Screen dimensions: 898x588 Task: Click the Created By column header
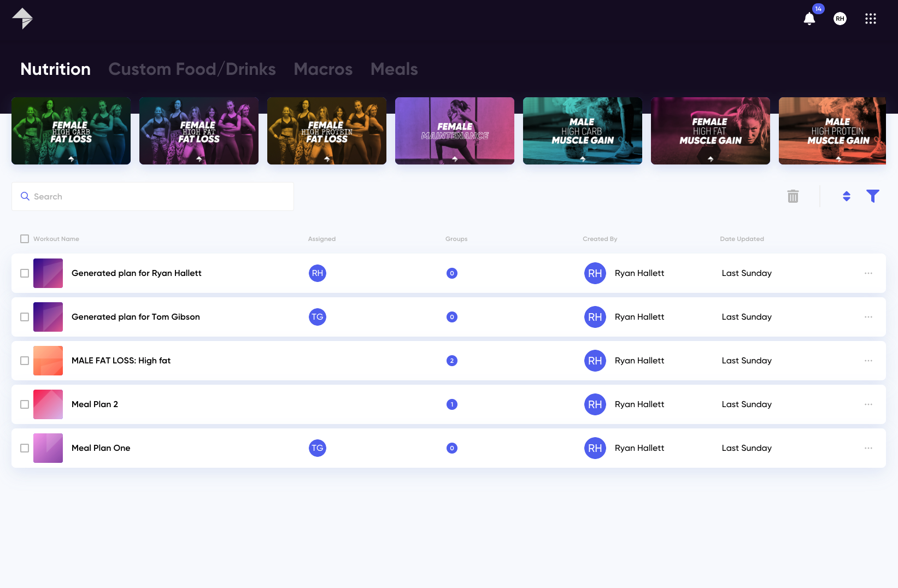pos(600,239)
